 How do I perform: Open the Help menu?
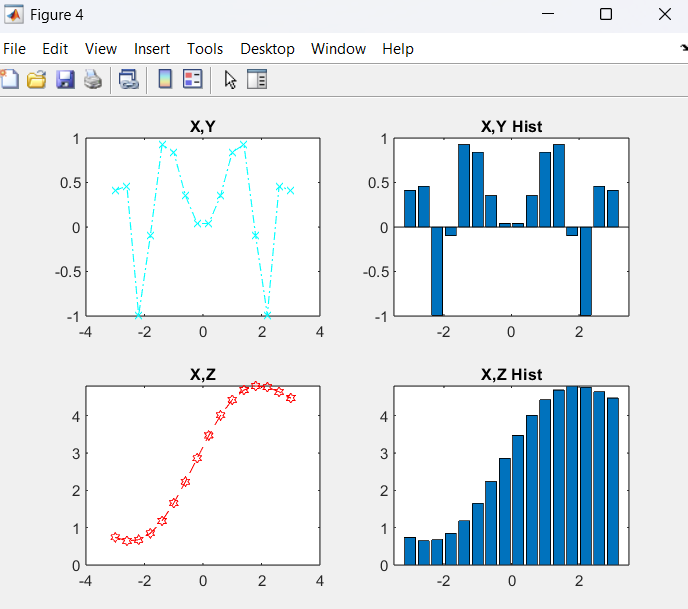tap(398, 49)
